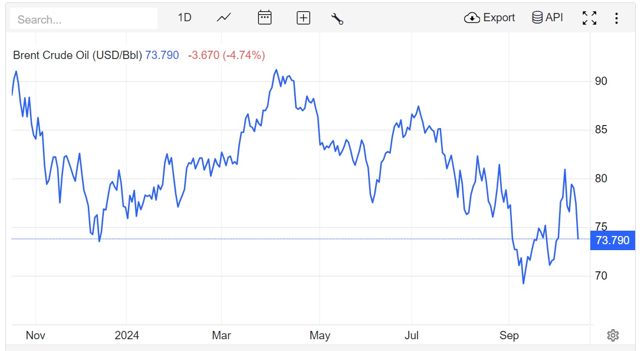The height and width of the screenshot is (351, 644).
Task: Open the calendar date range picker
Action: pyautogui.click(x=265, y=18)
